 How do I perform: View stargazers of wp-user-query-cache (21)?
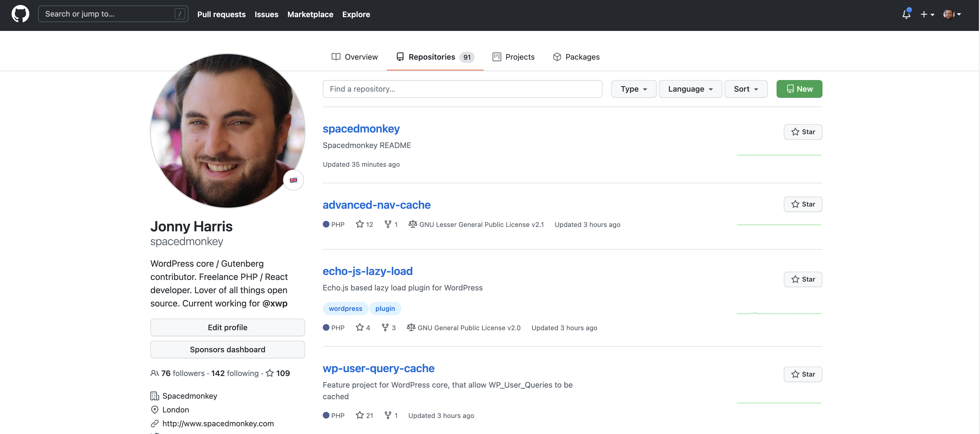(365, 416)
